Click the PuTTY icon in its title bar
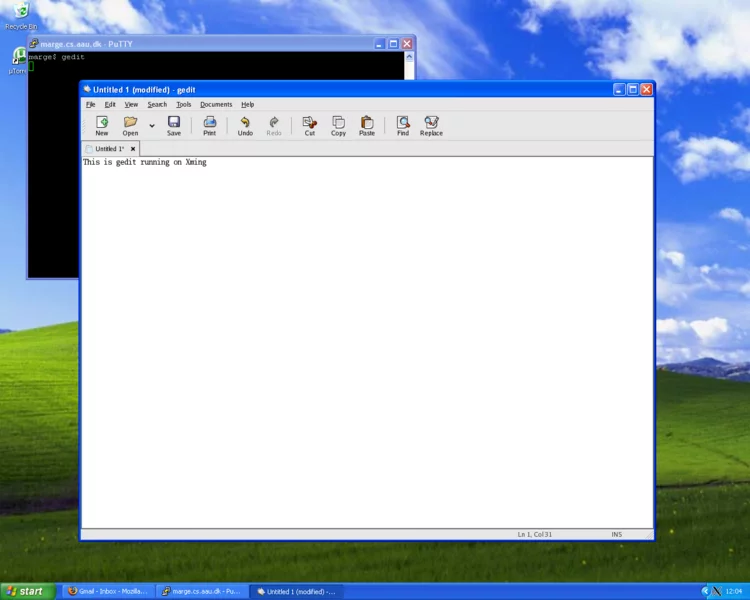This screenshot has width=750, height=600. pyautogui.click(x=33, y=44)
